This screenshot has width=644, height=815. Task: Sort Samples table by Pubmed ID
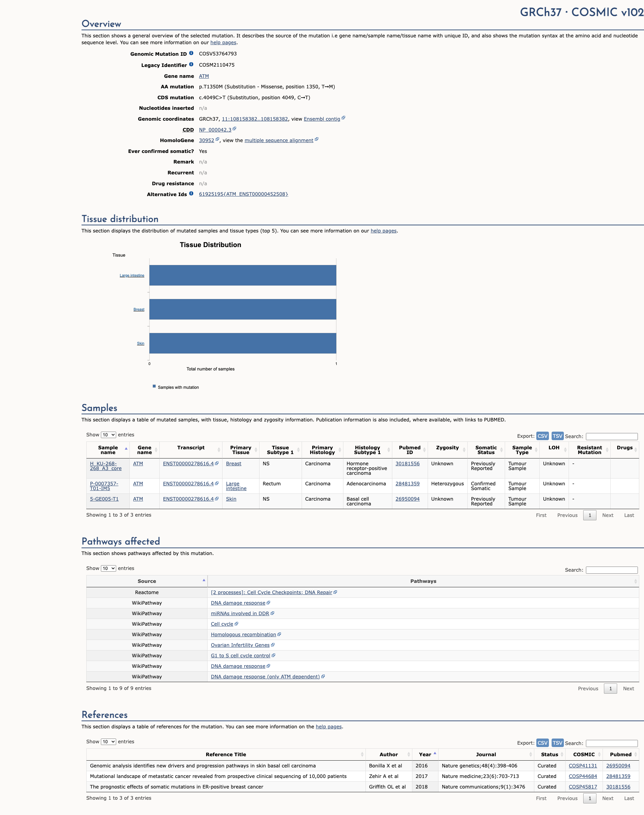(410, 450)
